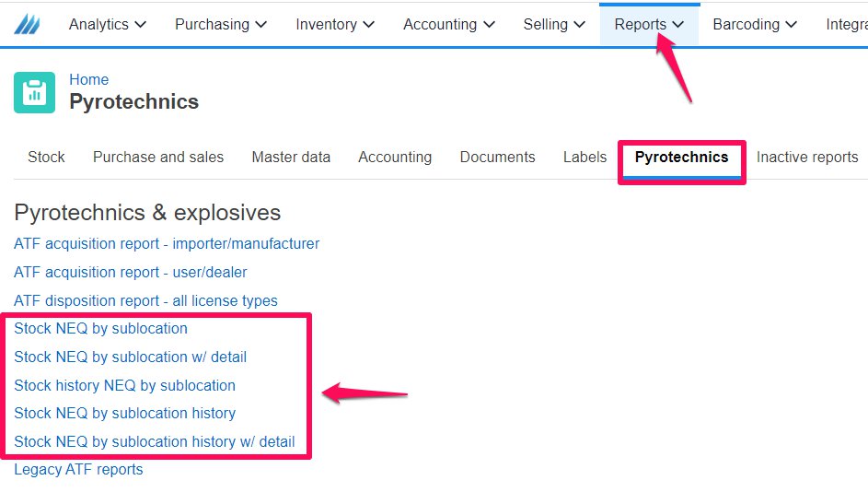Open Stock NEQ by sublocation w/ detail
The image size is (868, 492).
(x=130, y=357)
